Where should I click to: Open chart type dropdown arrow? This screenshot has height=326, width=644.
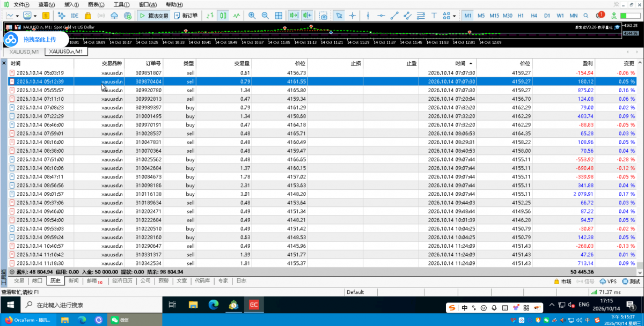click(18, 16)
